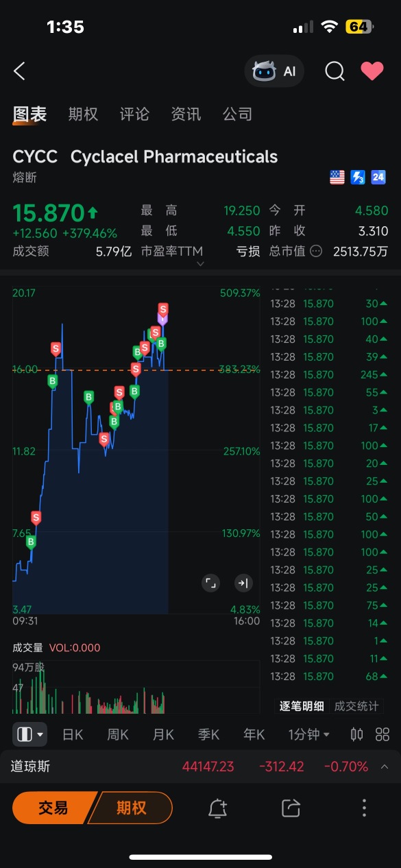Tap the 24-hour trading icon
Screen dimensions: 401x868
378,178
